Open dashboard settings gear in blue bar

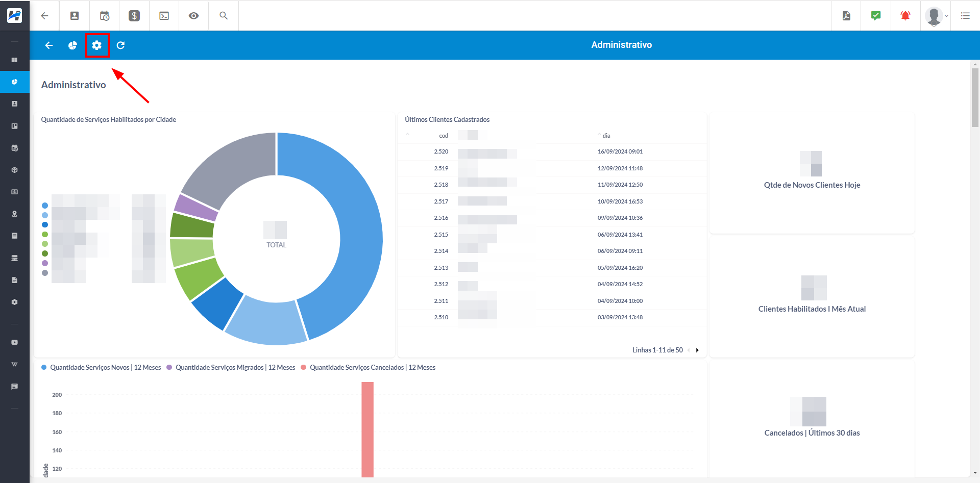click(97, 45)
